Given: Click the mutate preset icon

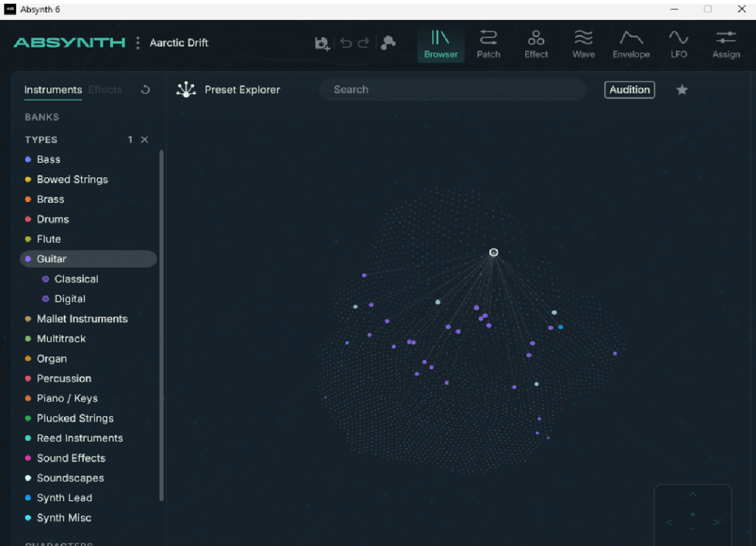Looking at the screenshot, I should click(x=388, y=43).
